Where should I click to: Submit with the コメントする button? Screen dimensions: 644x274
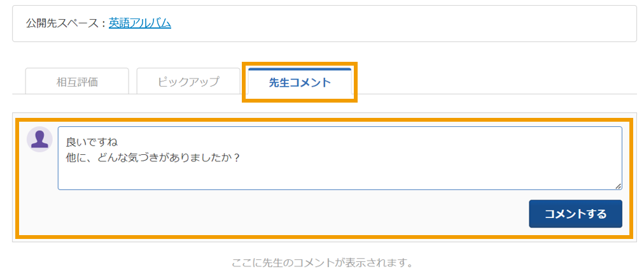575,214
